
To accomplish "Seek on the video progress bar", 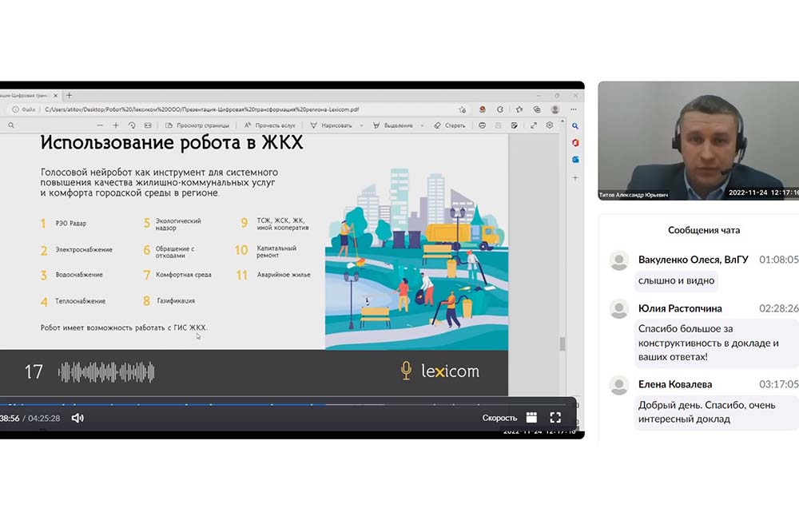I will click(x=240, y=403).
